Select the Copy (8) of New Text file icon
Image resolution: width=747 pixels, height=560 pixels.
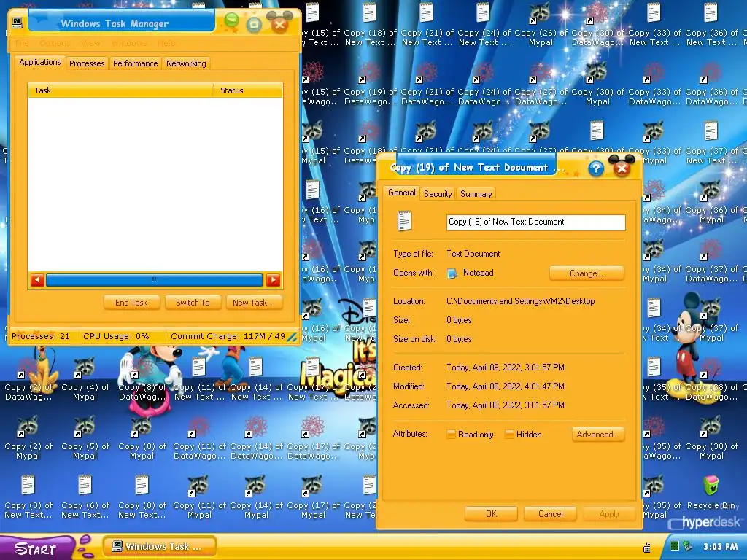(142, 486)
